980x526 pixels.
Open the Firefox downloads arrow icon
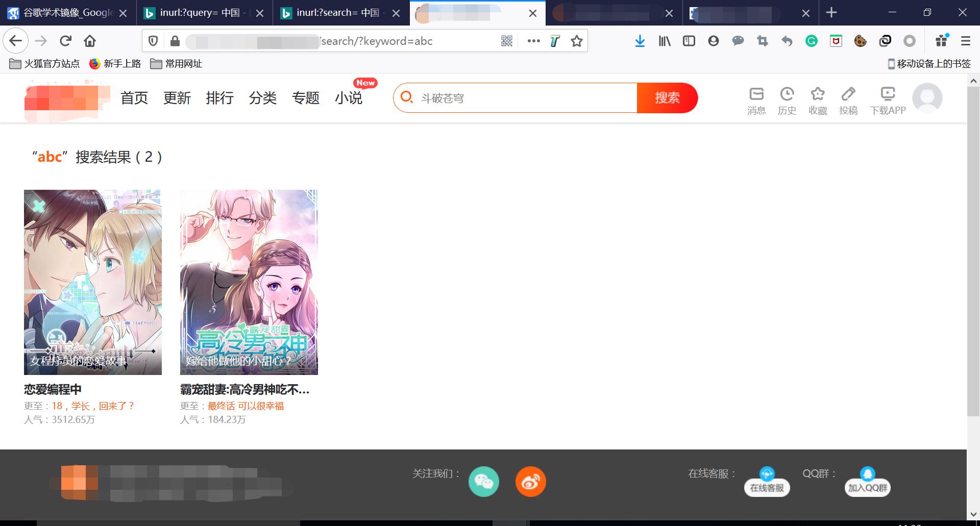(x=640, y=41)
